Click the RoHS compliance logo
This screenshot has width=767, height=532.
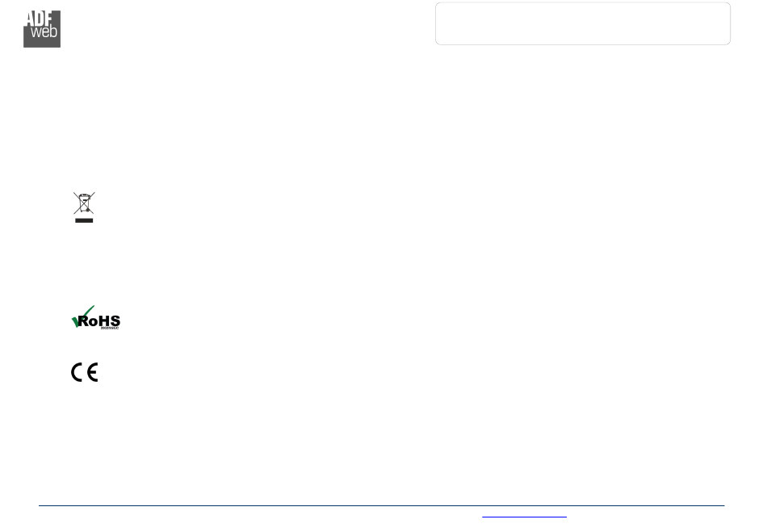tap(96, 318)
